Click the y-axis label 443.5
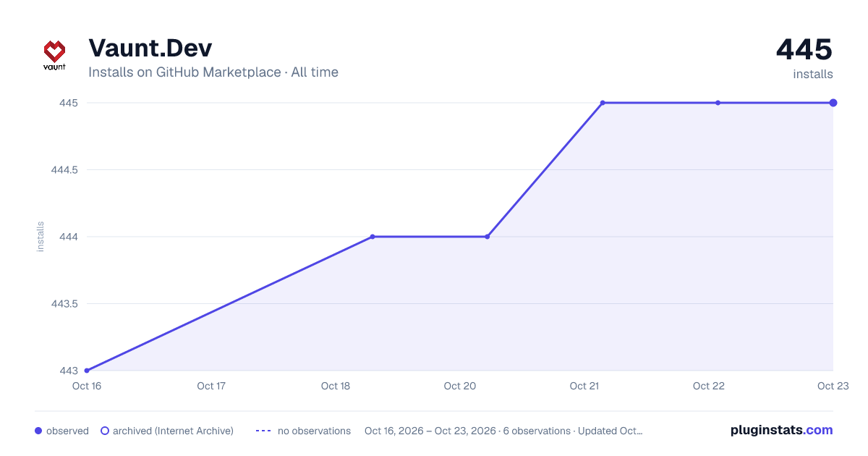The height and width of the screenshot is (456, 868). pyautogui.click(x=64, y=304)
